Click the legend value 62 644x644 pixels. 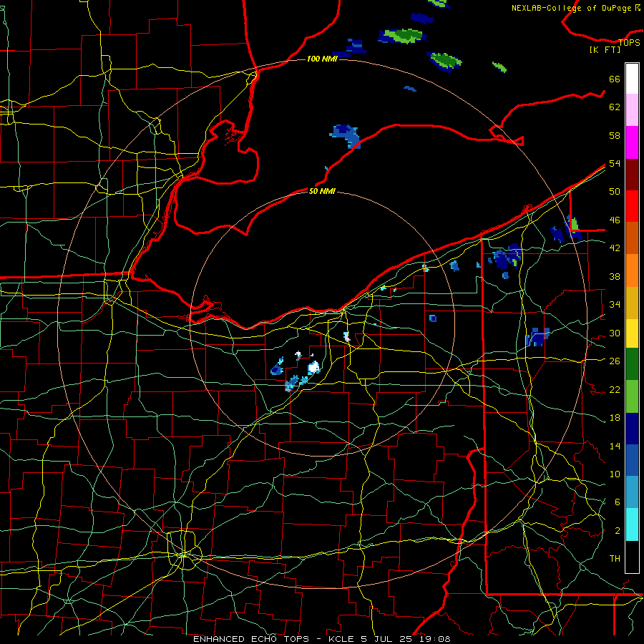[x=615, y=107]
